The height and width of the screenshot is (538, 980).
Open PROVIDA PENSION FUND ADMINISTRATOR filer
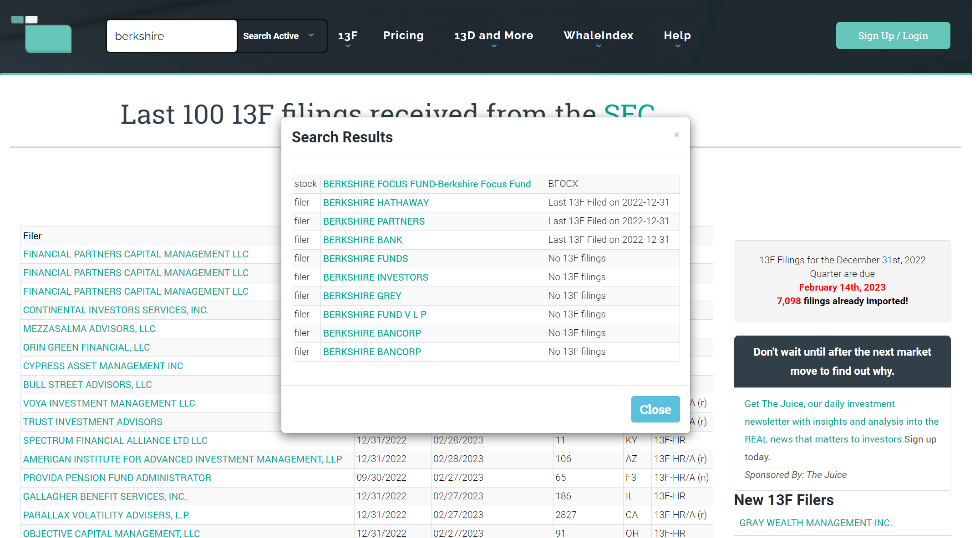point(117,478)
